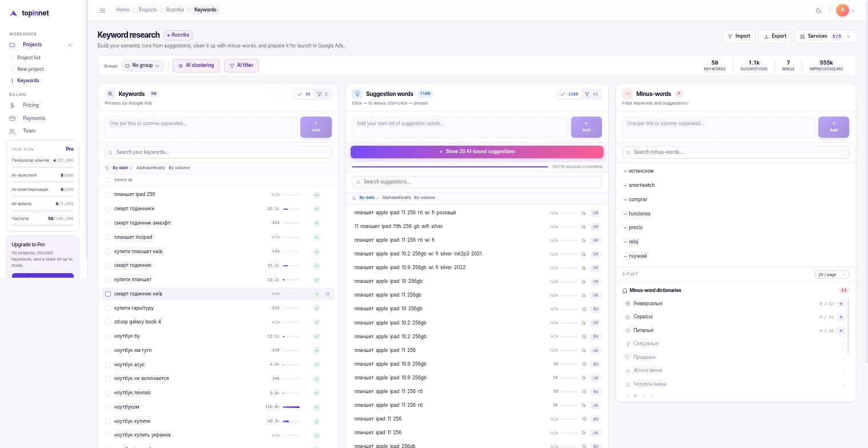Click the Keywords panel magnifier icon
Image resolution: width=868 pixels, height=448 pixels.
[110, 94]
